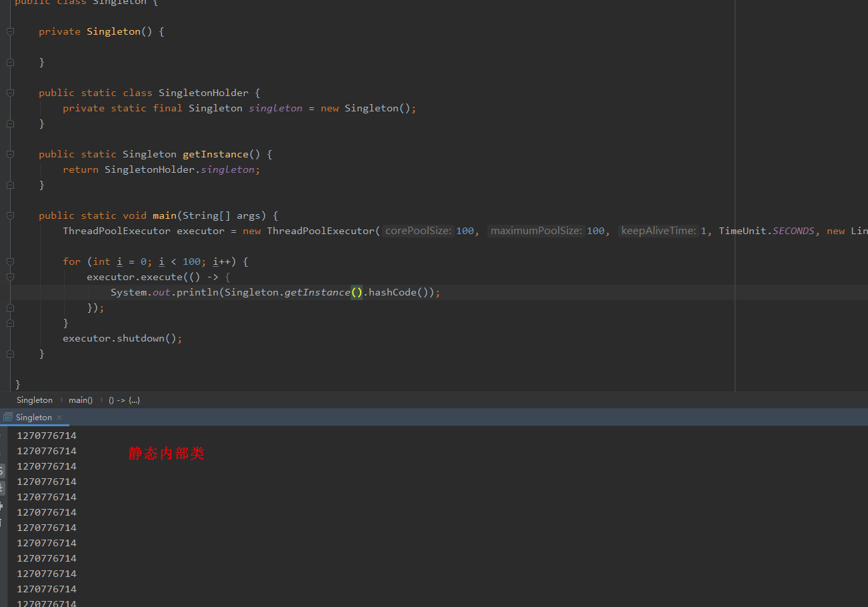868x607 pixels.
Task: Click the for loop closing fold marker
Action: click(10, 323)
